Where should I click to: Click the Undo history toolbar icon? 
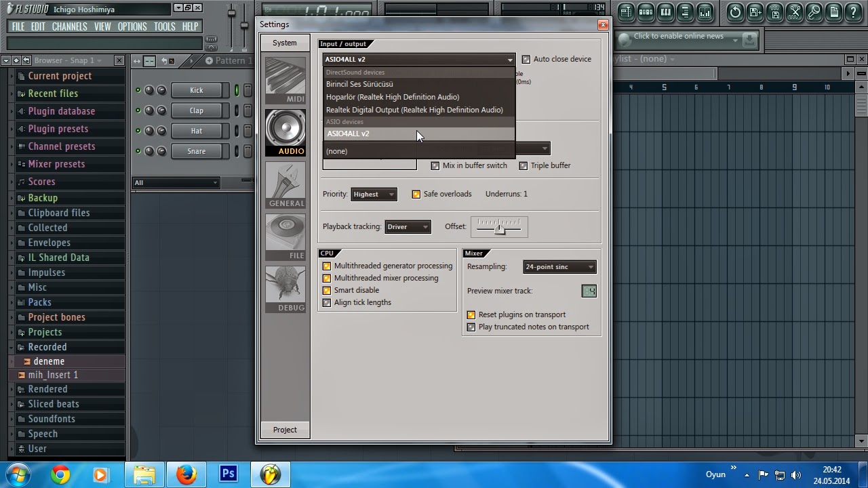[x=735, y=12]
